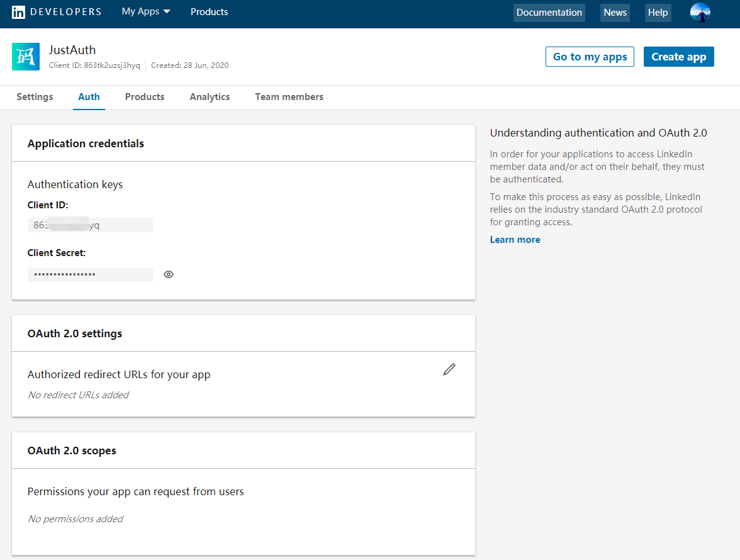The width and height of the screenshot is (740, 560).
Task: Click the Create app button
Action: click(678, 57)
